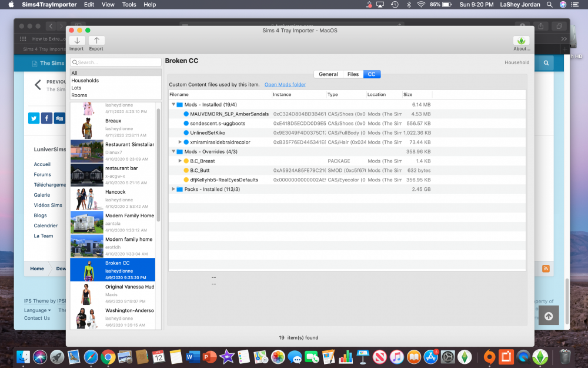Viewport: 588px width, 368px height.
Task: Click the scroll-to-top arrow in browser
Action: click(x=549, y=316)
